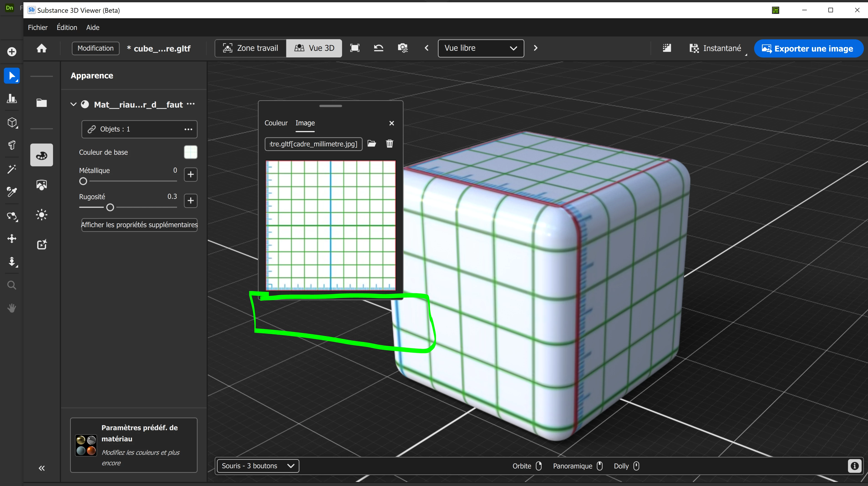Viewport: 868px width, 486px height.
Task: Open the lighting sun icon panel
Action: point(41,215)
